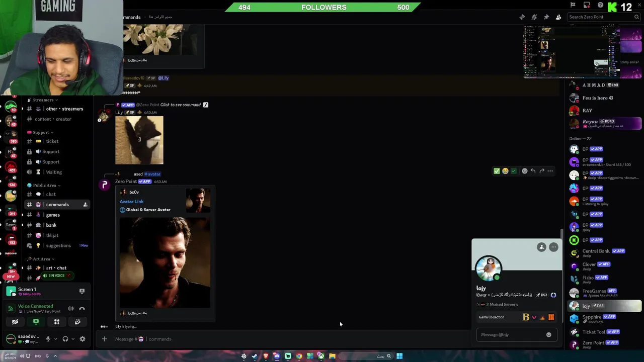Open microphone input options dropdown arrow
The height and width of the screenshot is (362, 644).
tap(55, 339)
